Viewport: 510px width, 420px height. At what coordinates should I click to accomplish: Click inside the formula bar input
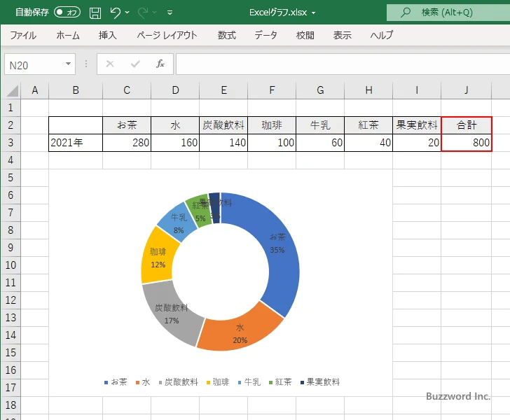[343, 64]
